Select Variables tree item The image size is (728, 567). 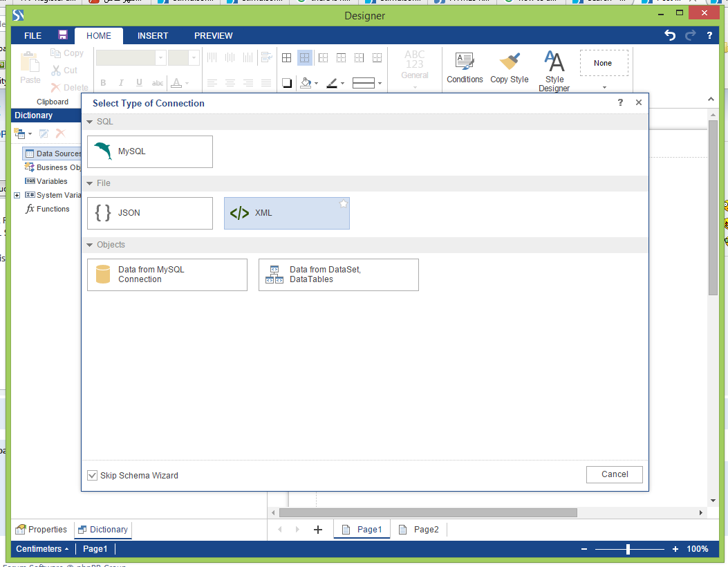tap(46, 182)
